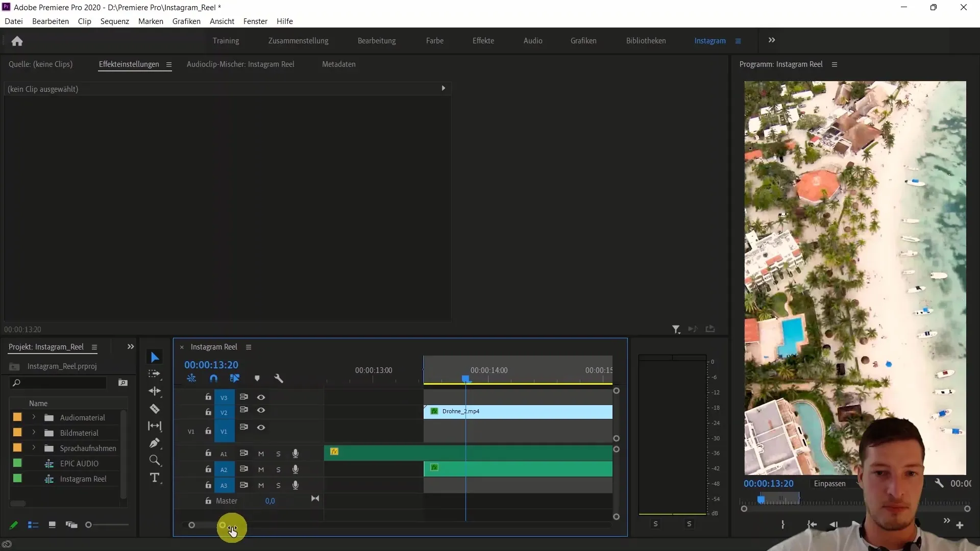Click Mark Out bracket in program monitor

tap(782, 524)
